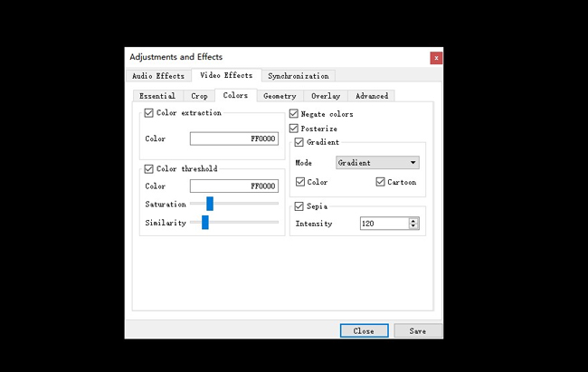Viewport: 588px width, 372px height.
Task: Decrease Intensity with the down arrow
Action: point(413,226)
